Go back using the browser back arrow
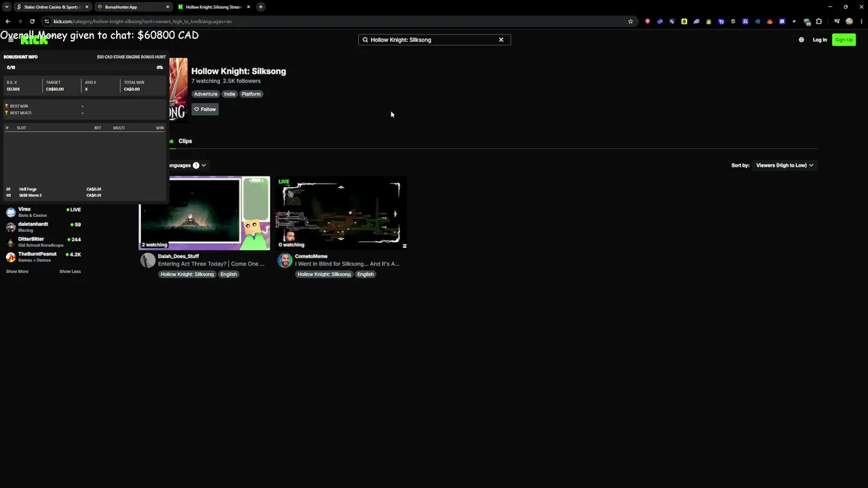The height and width of the screenshot is (488, 868). (7, 21)
